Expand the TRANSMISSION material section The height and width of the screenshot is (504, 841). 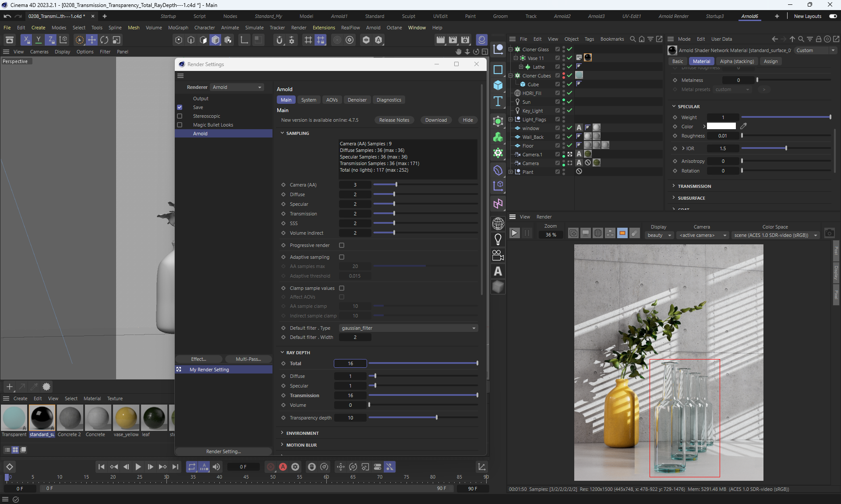(694, 186)
